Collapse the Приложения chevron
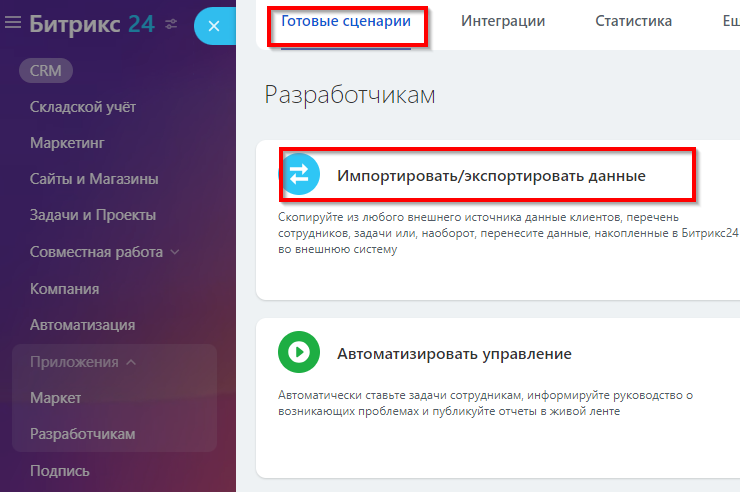740x492 pixels. coord(131,362)
